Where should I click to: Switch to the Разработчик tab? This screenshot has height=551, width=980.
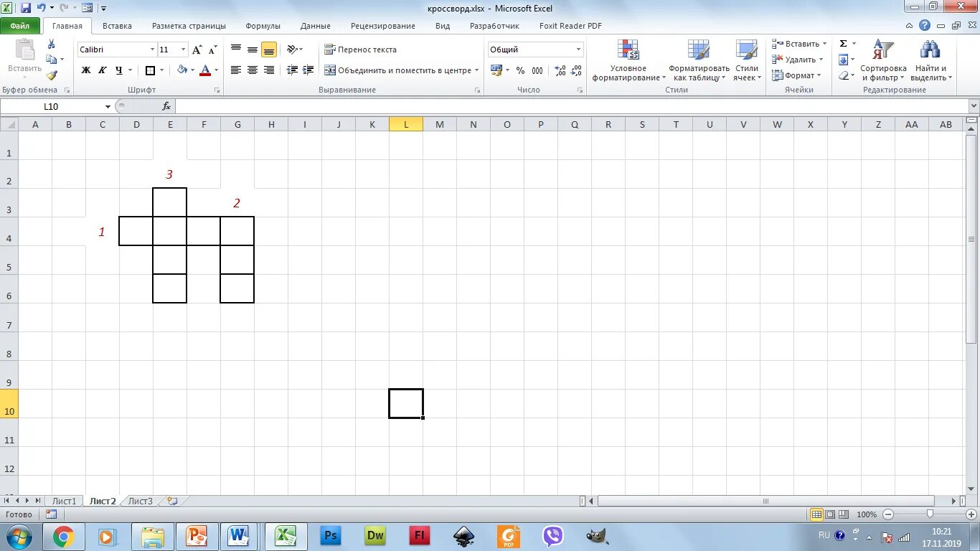click(494, 26)
